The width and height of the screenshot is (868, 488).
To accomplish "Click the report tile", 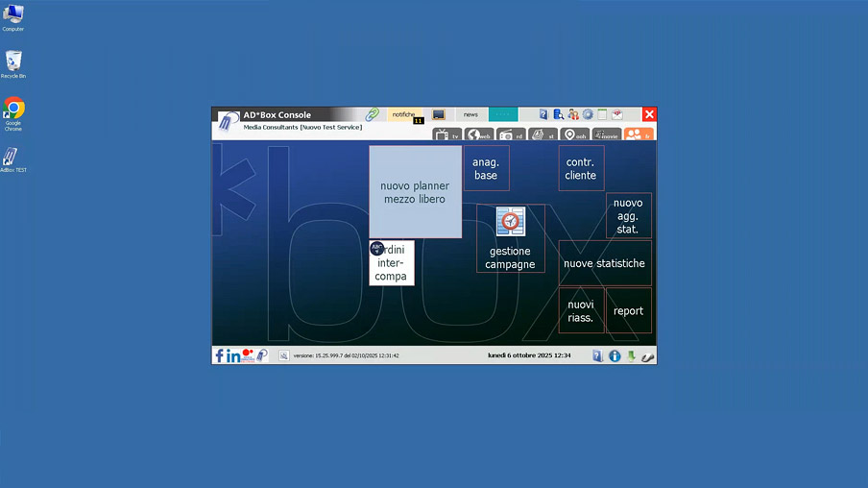I will (629, 310).
